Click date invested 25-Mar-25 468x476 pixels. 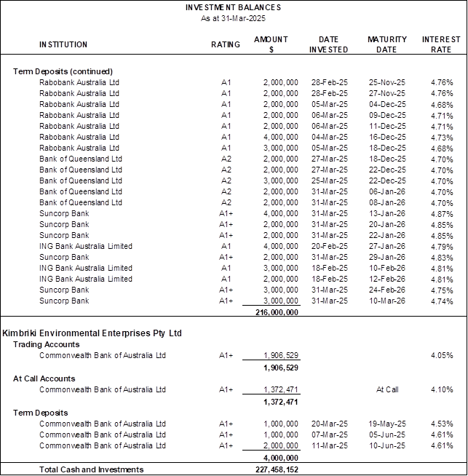coord(329,181)
